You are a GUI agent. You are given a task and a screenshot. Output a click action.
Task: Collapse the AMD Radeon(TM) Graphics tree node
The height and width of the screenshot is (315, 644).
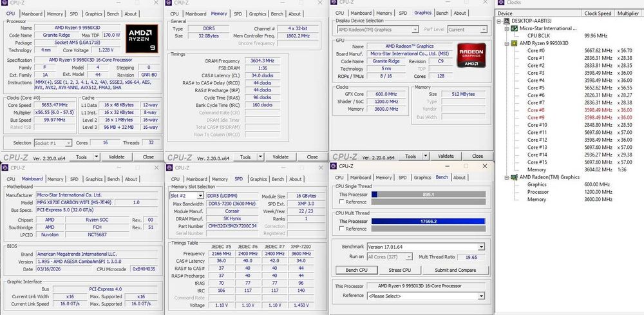(x=506, y=177)
